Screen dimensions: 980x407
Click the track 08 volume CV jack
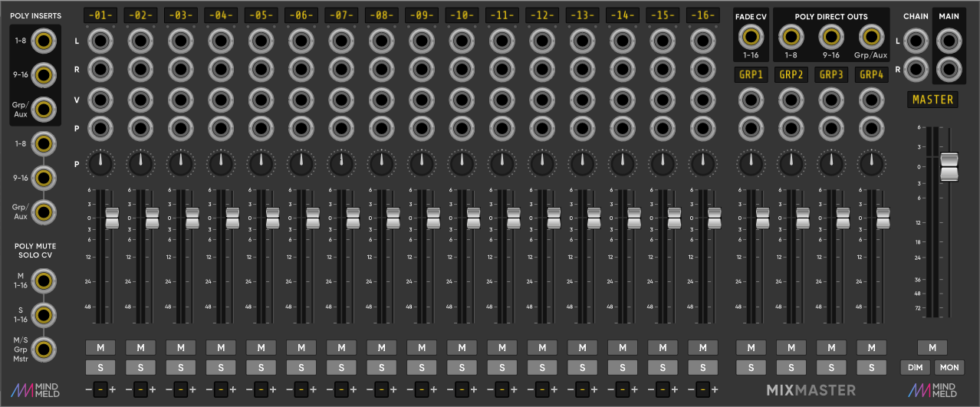click(x=381, y=99)
